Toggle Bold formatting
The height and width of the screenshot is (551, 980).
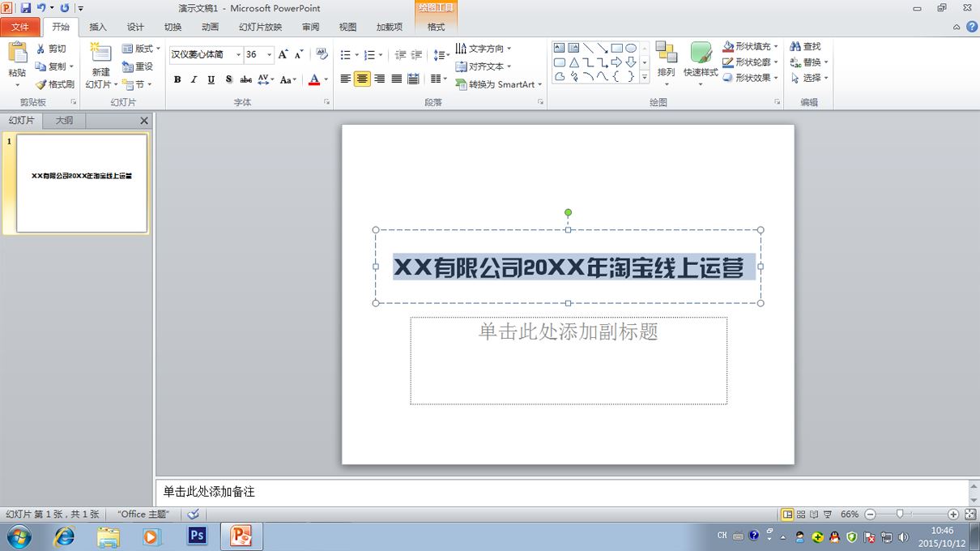pyautogui.click(x=177, y=79)
